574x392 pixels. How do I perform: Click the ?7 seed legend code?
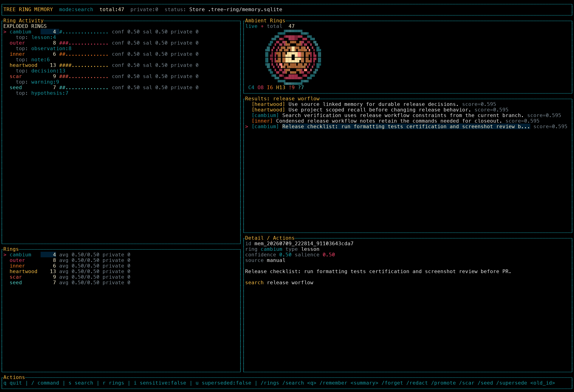(301, 88)
